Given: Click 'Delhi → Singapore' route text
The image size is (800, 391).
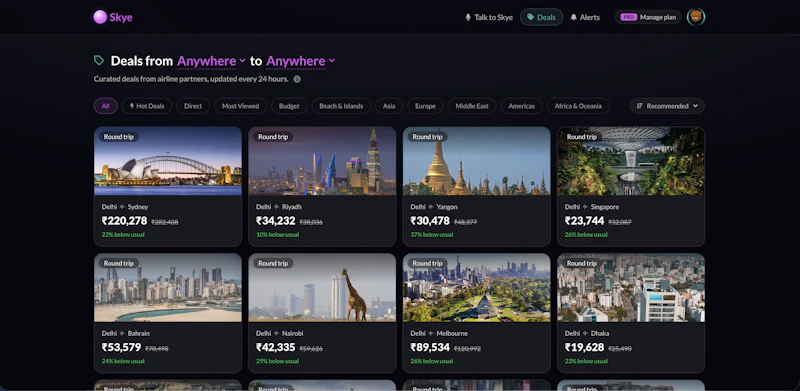Looking at the screenshot, I should tap(592, 207).
